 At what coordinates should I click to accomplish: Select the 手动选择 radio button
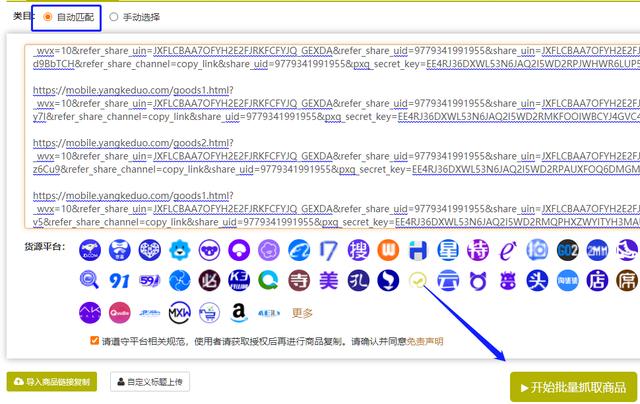[x=114, y=17]
